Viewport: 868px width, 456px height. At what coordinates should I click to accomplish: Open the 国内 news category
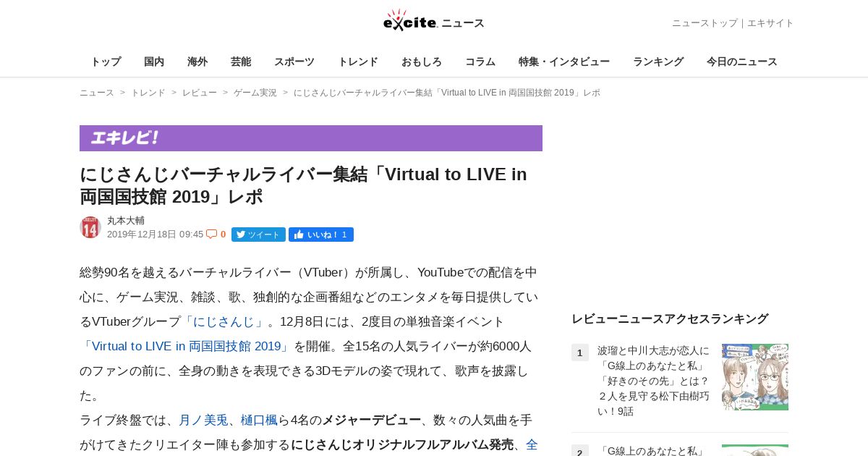[154, 62]
